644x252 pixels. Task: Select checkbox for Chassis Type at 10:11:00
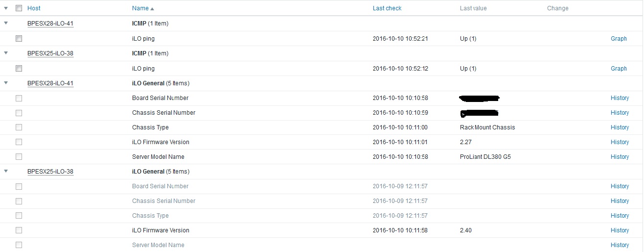pos(19,127)
